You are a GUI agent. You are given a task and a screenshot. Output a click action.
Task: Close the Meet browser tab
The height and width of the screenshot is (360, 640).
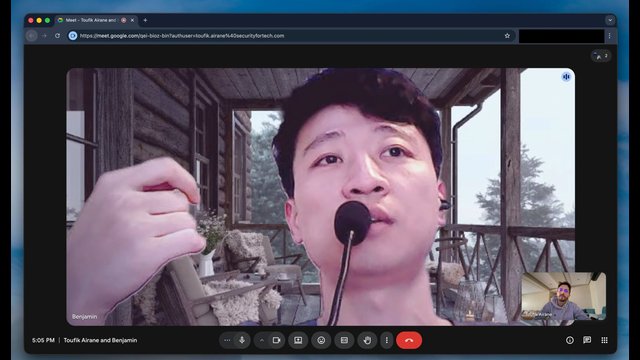(x=132, y=20)
